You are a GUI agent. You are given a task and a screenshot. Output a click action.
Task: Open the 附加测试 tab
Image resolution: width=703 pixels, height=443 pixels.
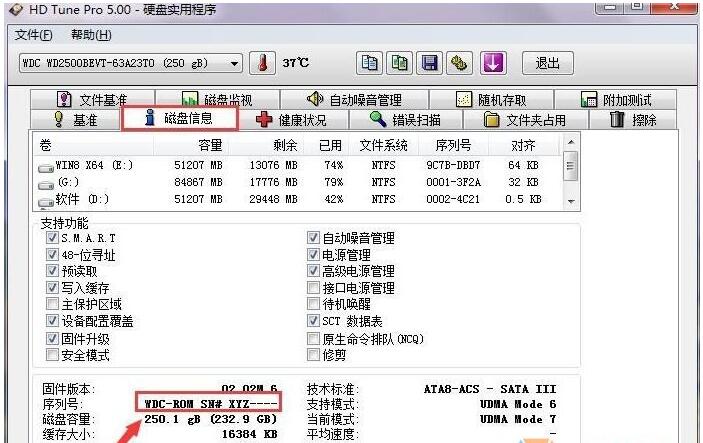[616, 99]
